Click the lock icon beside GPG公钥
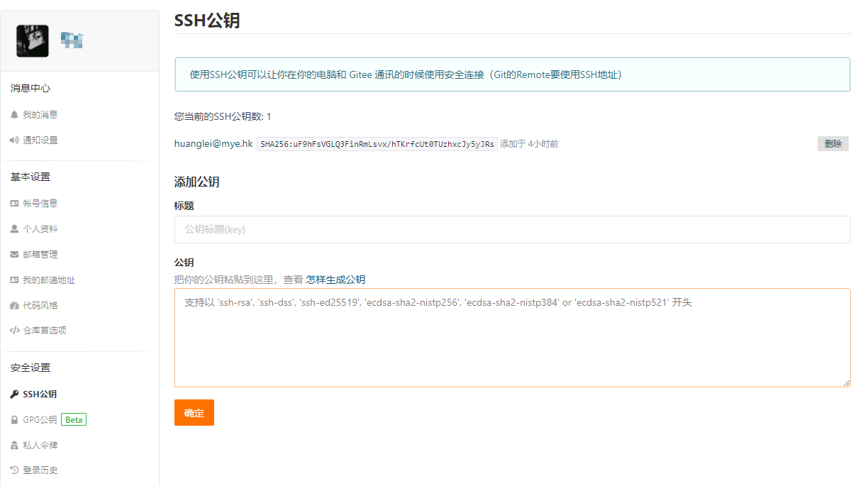868x486 pixels. point(14,419)
